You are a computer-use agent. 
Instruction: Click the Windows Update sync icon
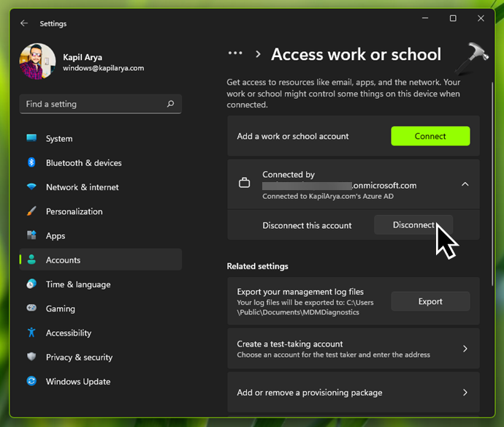point(31,381)
